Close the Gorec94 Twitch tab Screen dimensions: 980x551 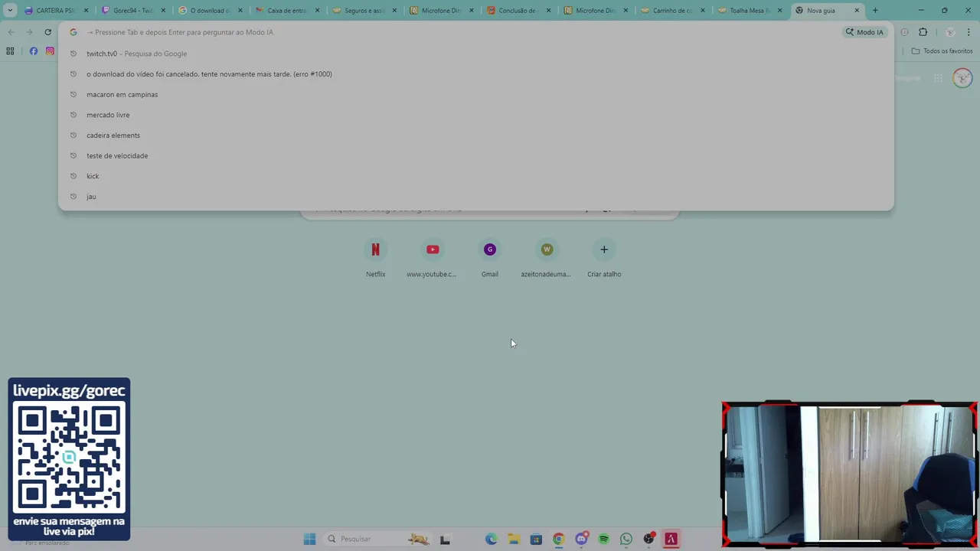[163, 11]
